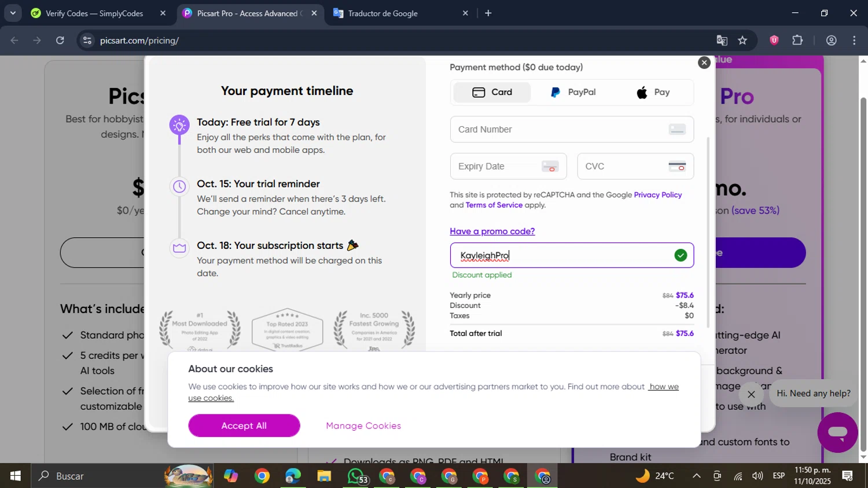Go back to previous page
The height and width of the screenshot is (488, 868).
tap(14, 41)
